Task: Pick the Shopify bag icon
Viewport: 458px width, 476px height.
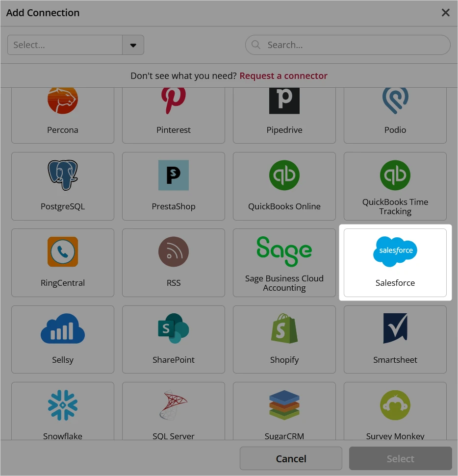Action: (x=284, y=328)
